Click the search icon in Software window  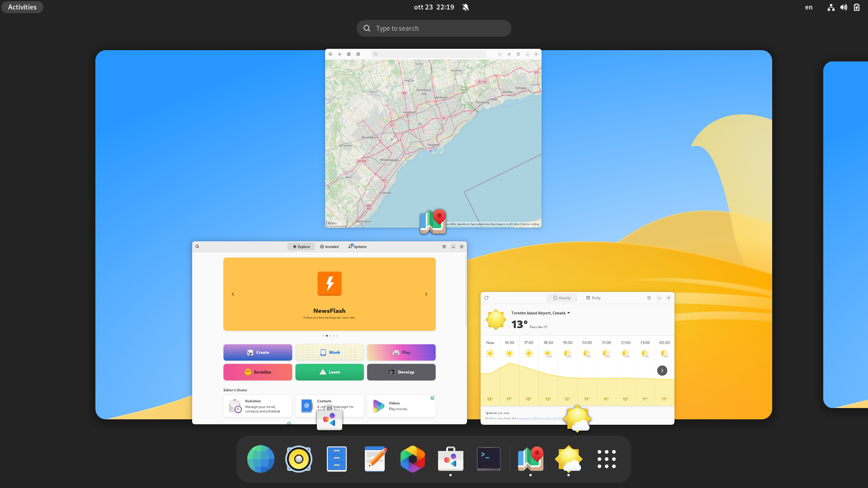click(197, 247)
